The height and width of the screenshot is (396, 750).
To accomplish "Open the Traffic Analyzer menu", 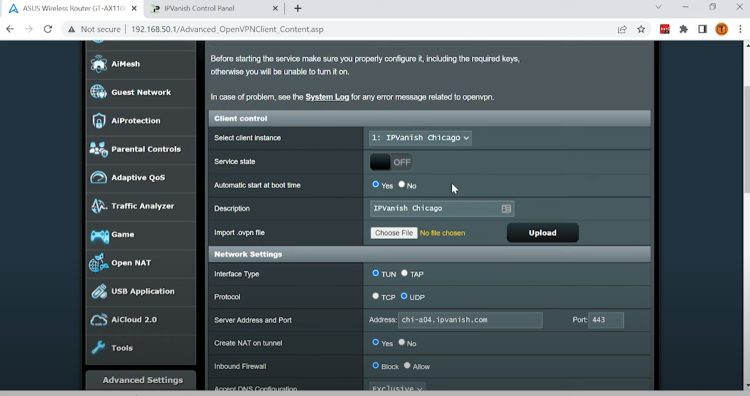I will [141, 206].
